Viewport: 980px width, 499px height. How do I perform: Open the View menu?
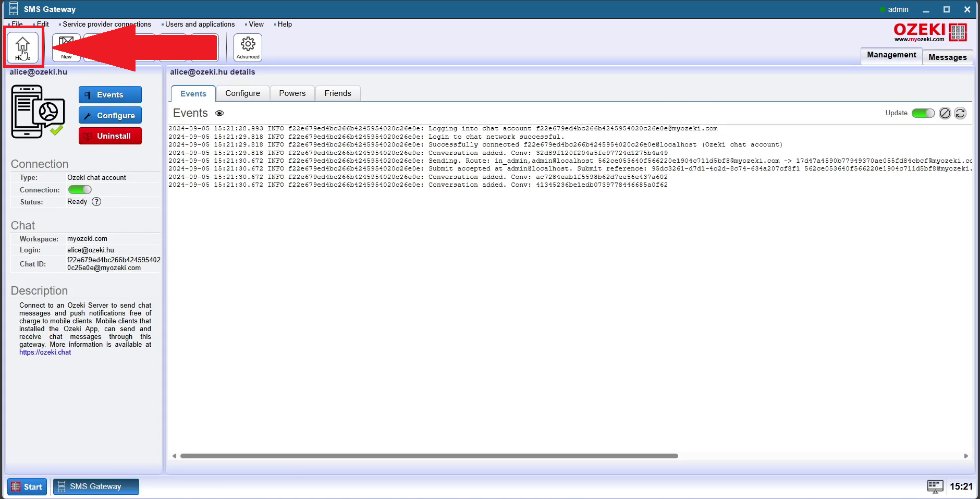(x=256, y=25)
